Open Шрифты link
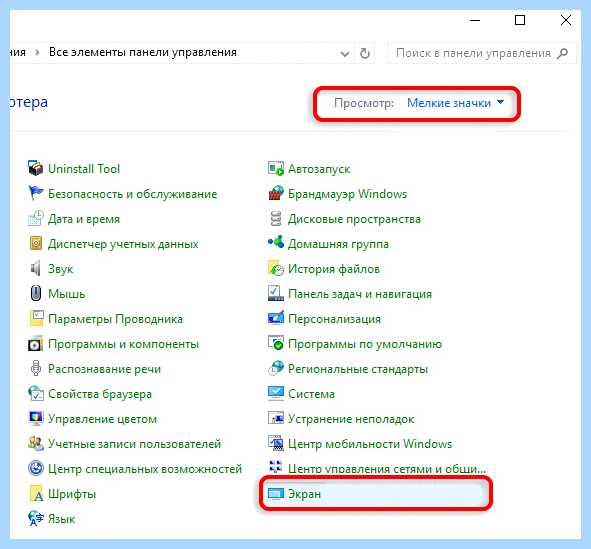The image size is (591, 549). point(72,494)
